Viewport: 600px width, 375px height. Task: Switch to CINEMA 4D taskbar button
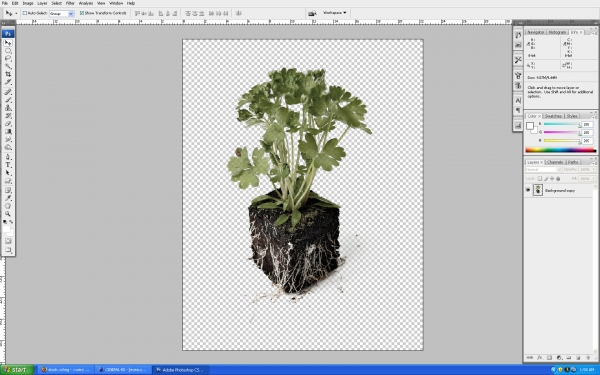[x=123, y=370]
